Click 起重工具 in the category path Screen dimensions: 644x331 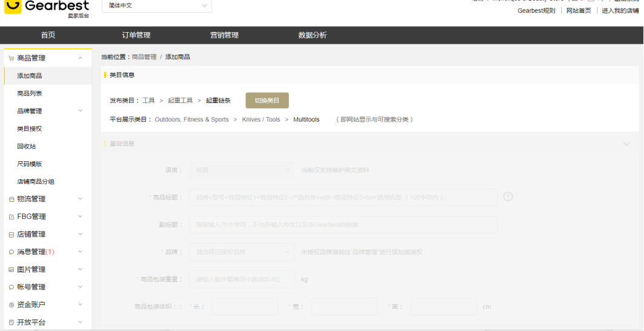click(x=181, y=100)
